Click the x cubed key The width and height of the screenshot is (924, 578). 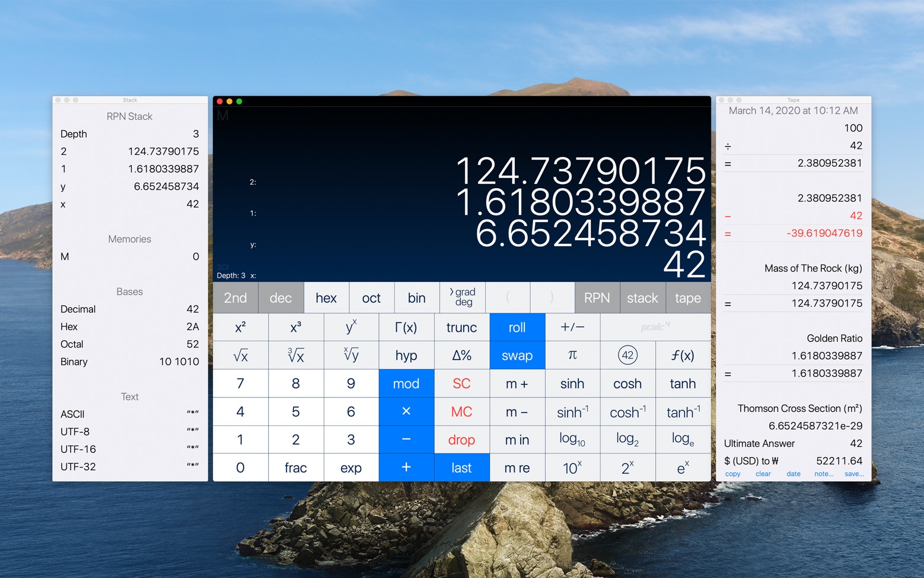295,327
